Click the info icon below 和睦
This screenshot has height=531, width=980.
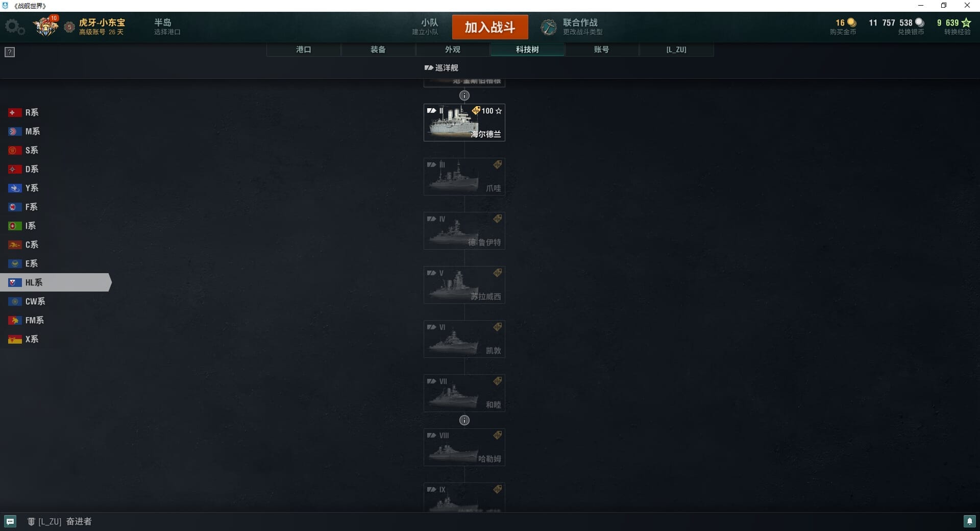(x=464, y=420)
